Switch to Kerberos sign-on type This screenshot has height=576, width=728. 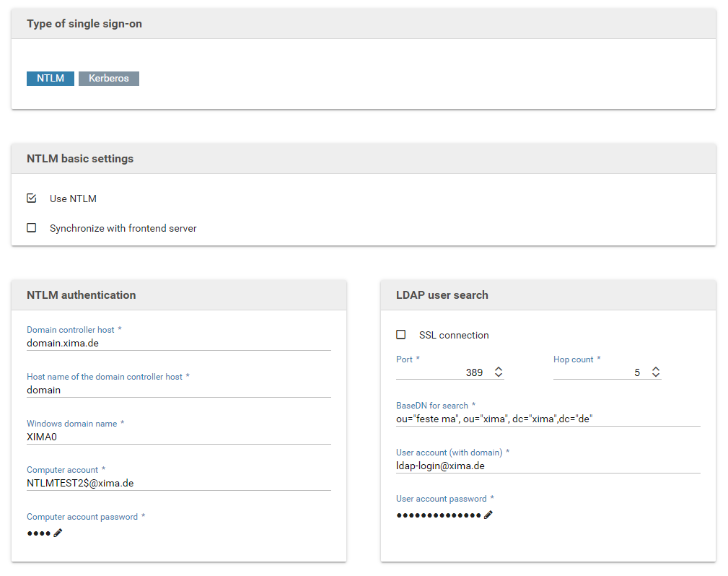click(109, 78)
